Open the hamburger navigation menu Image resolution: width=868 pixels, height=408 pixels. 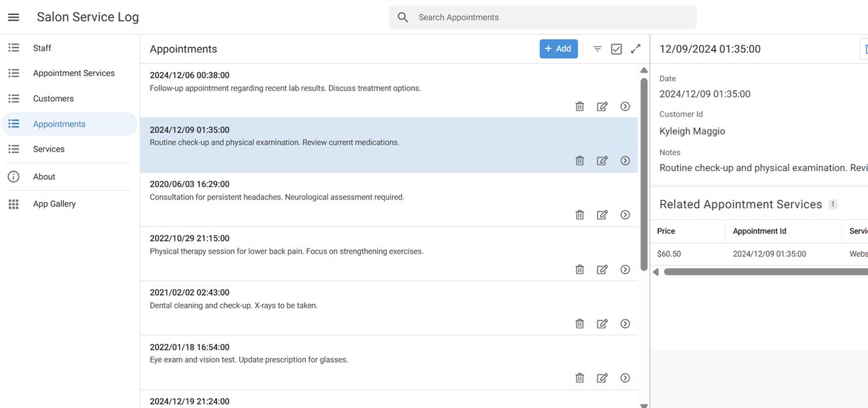pos(14,17)
